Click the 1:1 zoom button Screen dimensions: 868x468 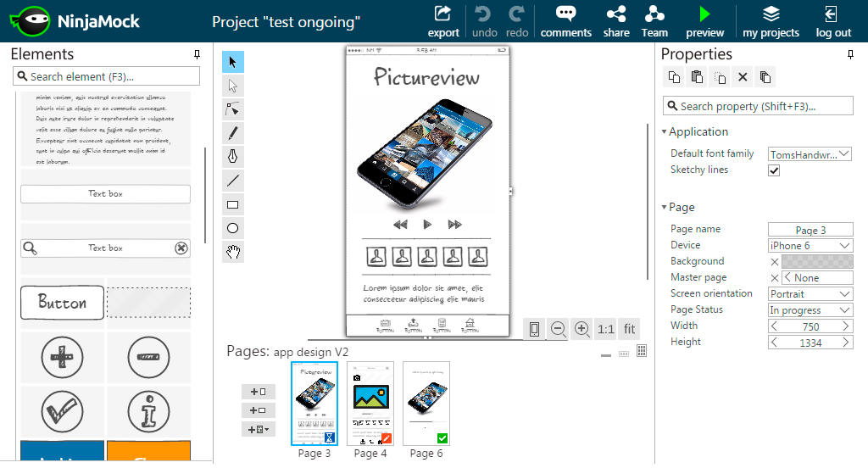click(x=605, y=329)
